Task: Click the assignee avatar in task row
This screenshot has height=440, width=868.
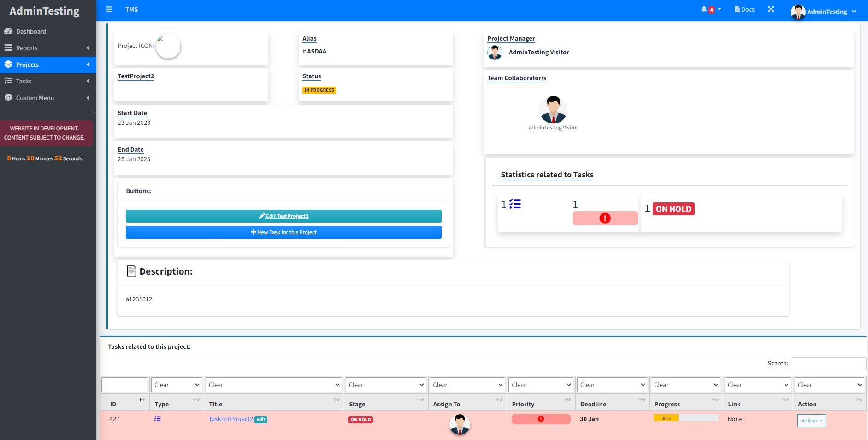Action: click(x=459, y=424)
